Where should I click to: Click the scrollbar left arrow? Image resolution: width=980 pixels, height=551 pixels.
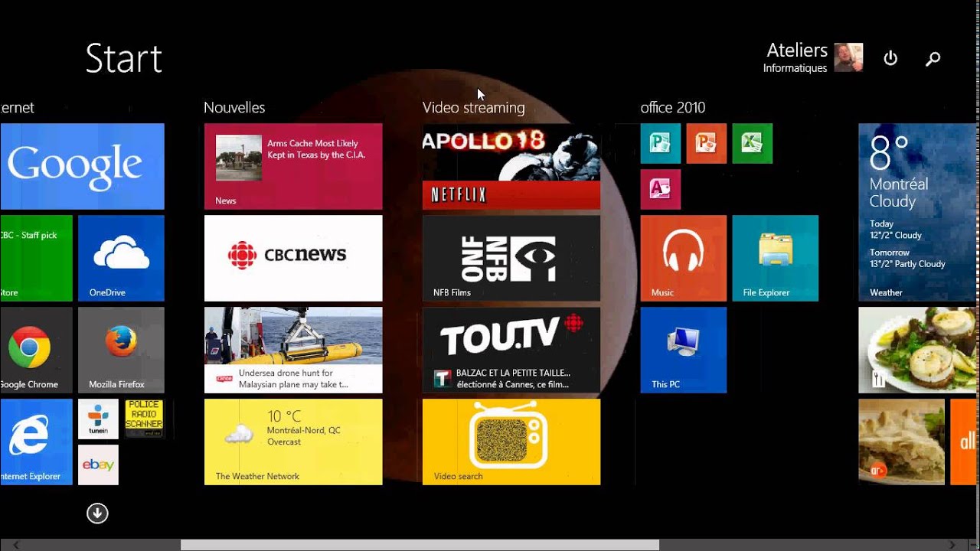click(x=16, y=545)
